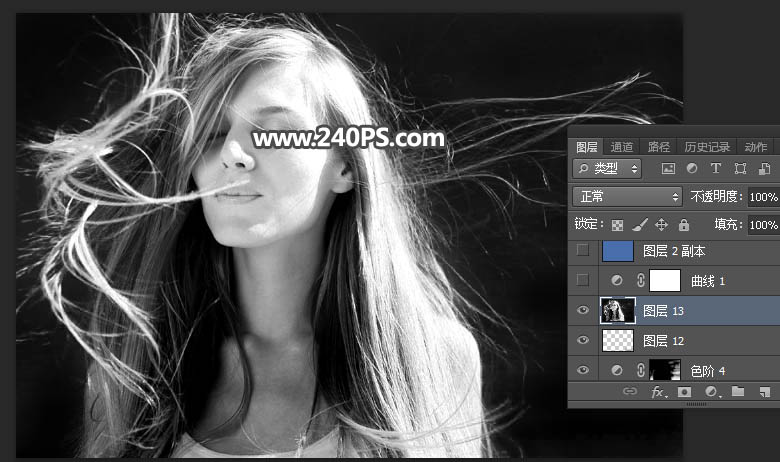Screen dimensions: 780x462
Task: Show the hidden 曲线 1 layer
Action: tap(583, 280)
